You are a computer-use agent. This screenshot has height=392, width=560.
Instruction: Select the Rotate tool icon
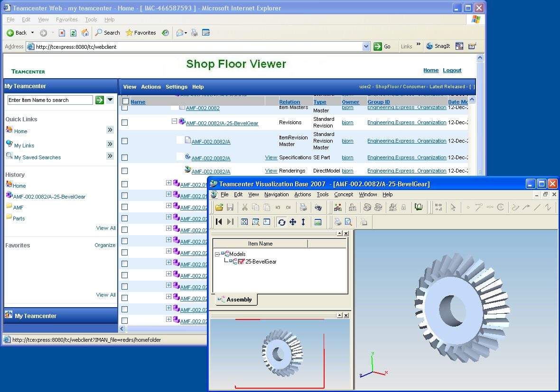pos(281,222)
